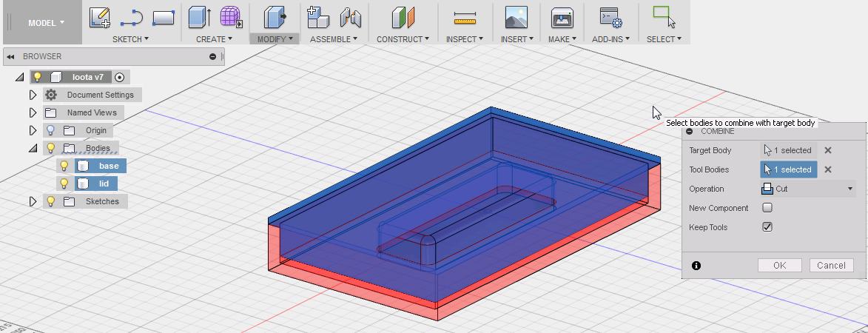The width and height of the screenshot is (868, 333).
Task: Toggle the New Component checkbox
Action: [767, 208]
